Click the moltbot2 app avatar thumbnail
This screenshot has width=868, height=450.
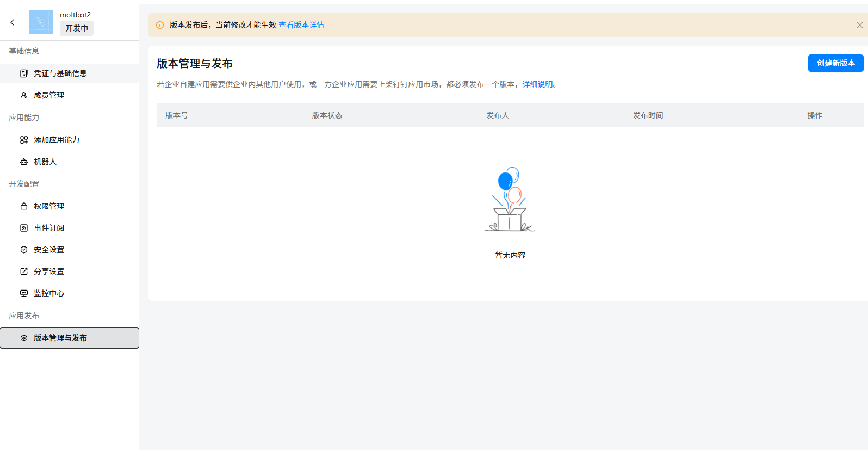click(41, 22)
